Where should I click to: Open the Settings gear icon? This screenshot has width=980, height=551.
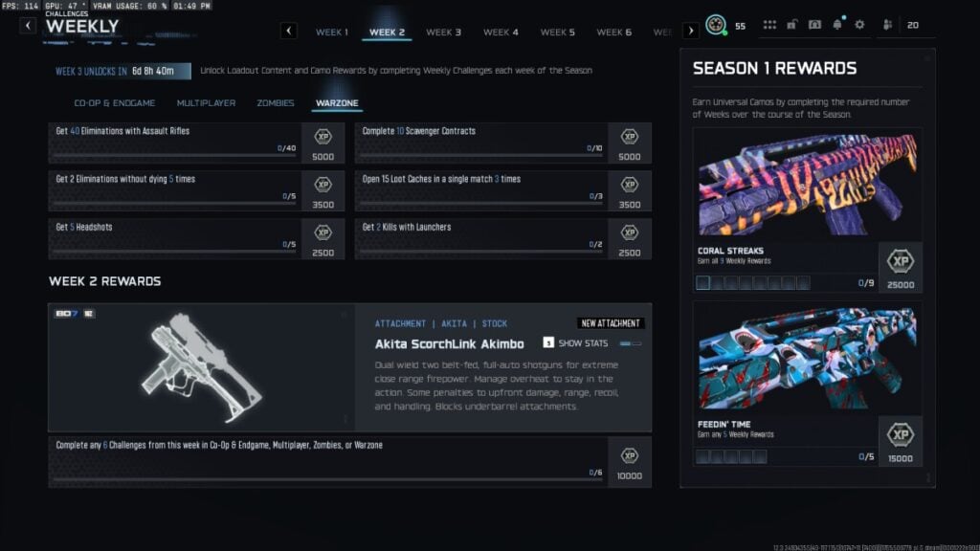858,26
